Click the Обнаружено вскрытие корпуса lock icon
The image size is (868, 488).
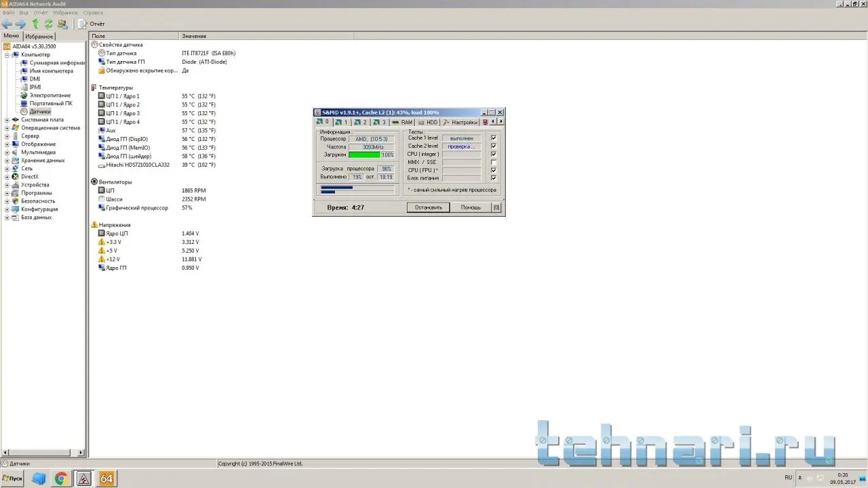(102, 70)
